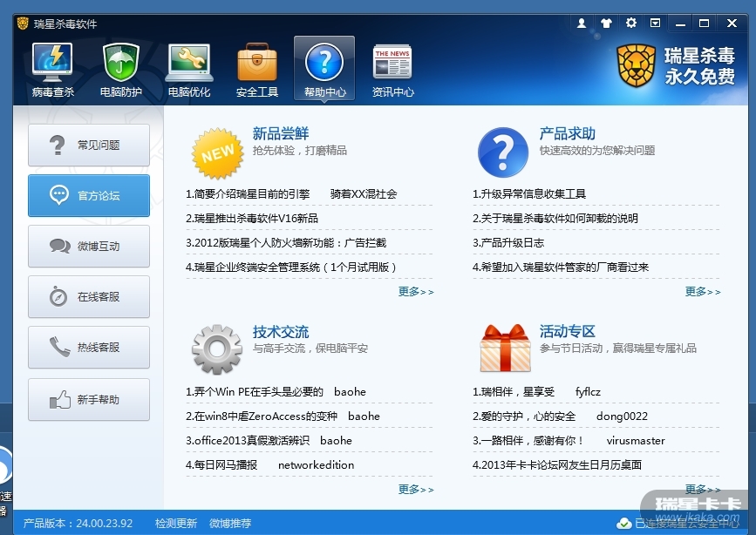The height and width of the screenshot is (535, 756).
Task: Click 微博推荐 in the status bar
Action: tap(230, 524)
